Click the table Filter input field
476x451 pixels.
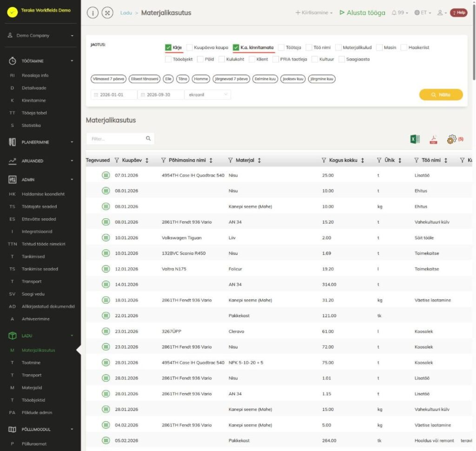tap(120, 138)
